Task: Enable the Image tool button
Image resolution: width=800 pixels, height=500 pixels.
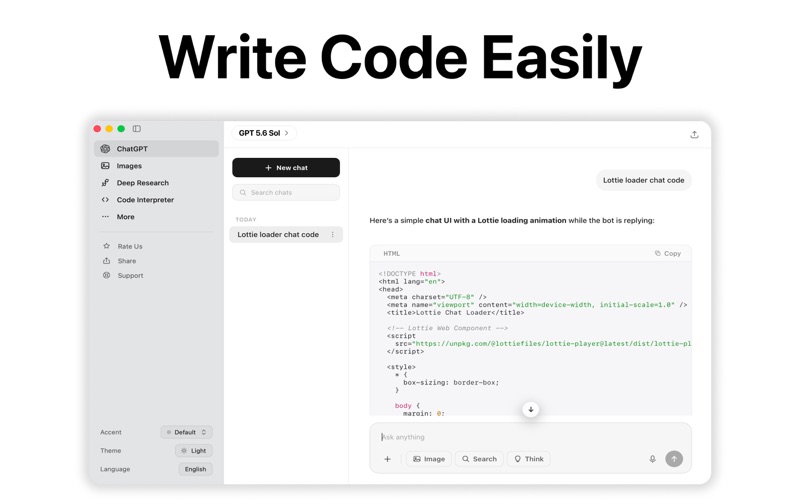Action: coord(429,459)
